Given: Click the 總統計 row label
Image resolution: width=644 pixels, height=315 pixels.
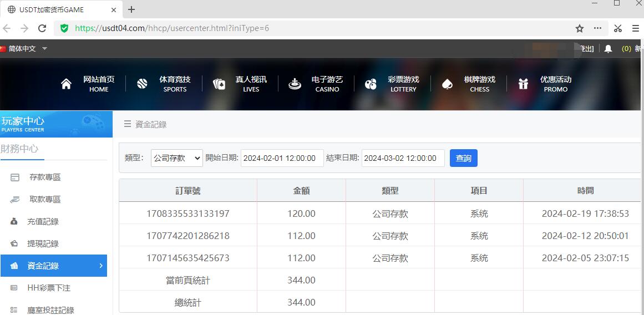Looking at the screenshot, I should point(188,302).
